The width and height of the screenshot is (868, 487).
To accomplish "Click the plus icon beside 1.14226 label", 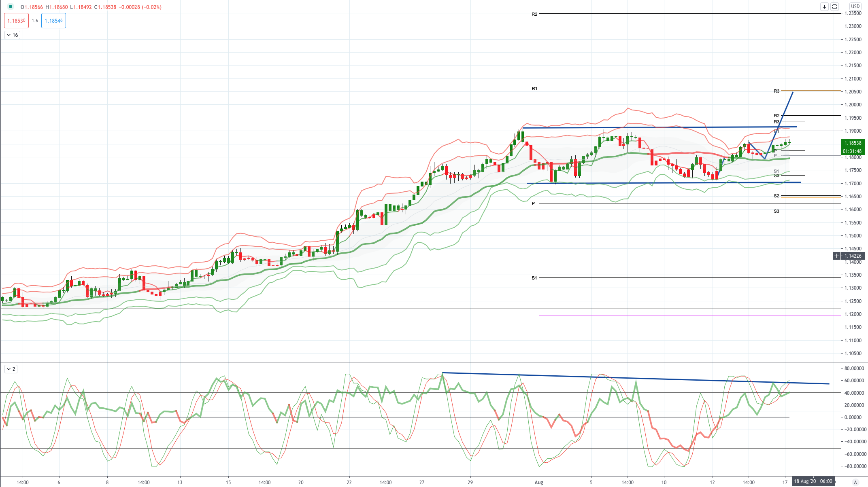I will click(x=836, y=256).
